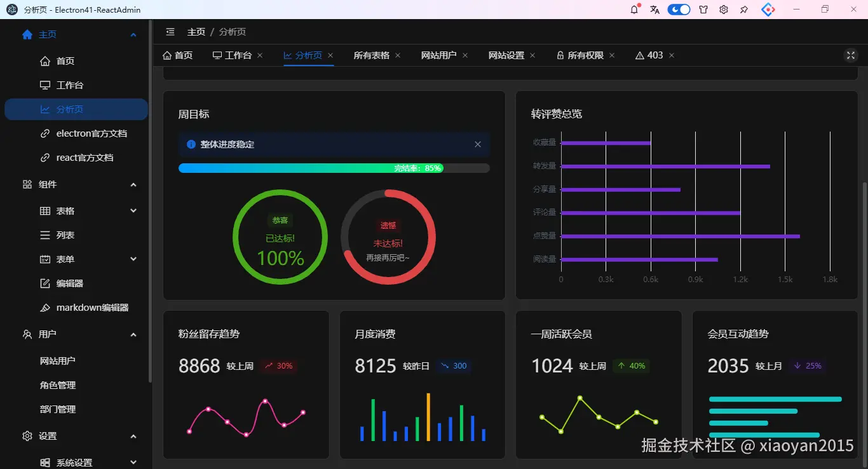This screenshot has height=469, width=868.
Task: Switch to the 首页 tab
Action: coord(177,55)
